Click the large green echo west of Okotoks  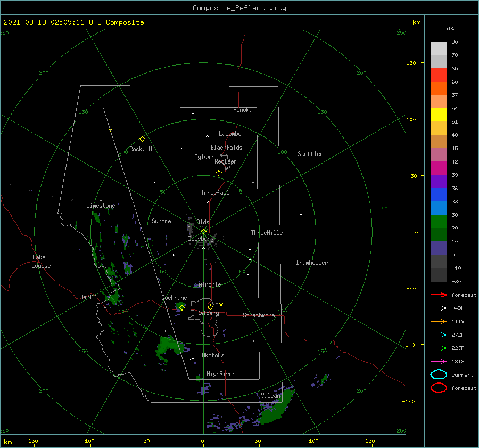pyautogui.click(x=170, y=347)
